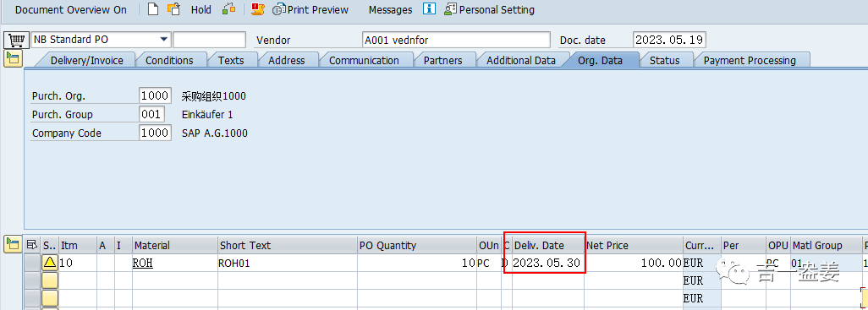Click the ROH01 short text cell
Screen dimensions: 868x310
(x=288, y=263)
